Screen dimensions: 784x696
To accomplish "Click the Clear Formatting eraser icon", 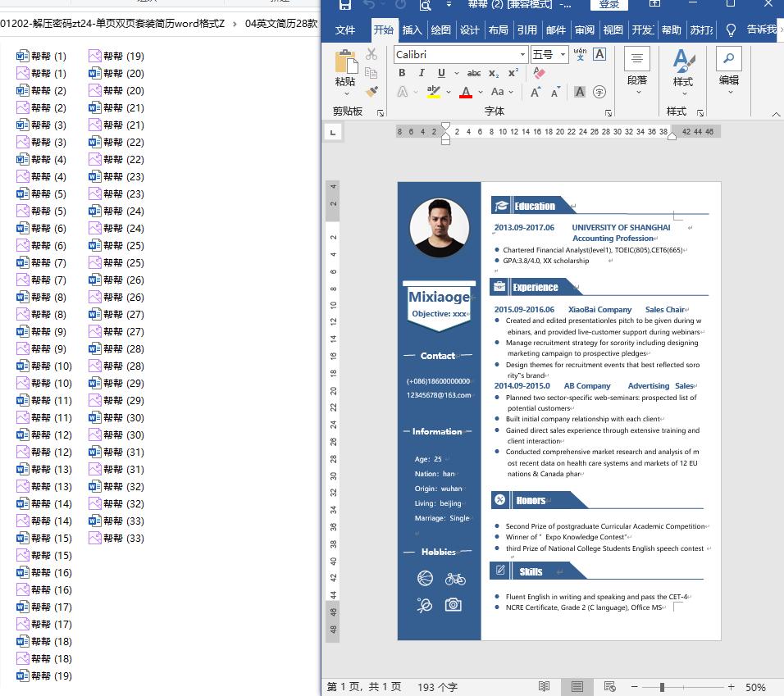I will [x=539, y=73].
